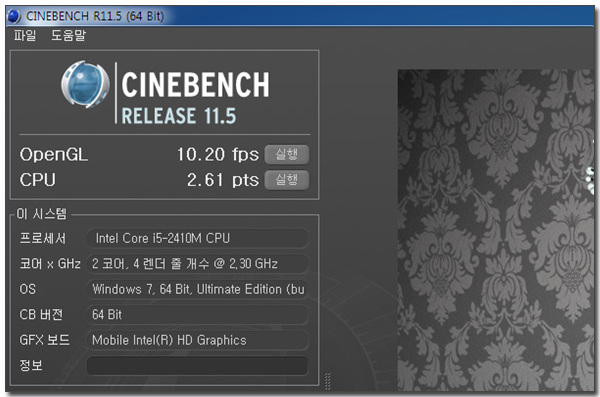Click the '이 시스템' group label
This screenshot has width=600, height=397.
(41, 214)
